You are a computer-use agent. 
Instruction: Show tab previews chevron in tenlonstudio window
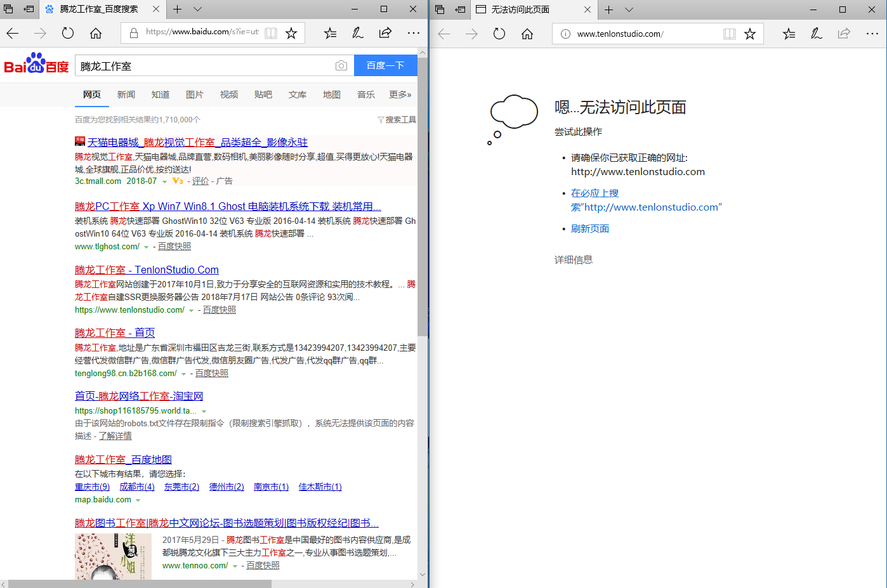[x=629, y=10]
